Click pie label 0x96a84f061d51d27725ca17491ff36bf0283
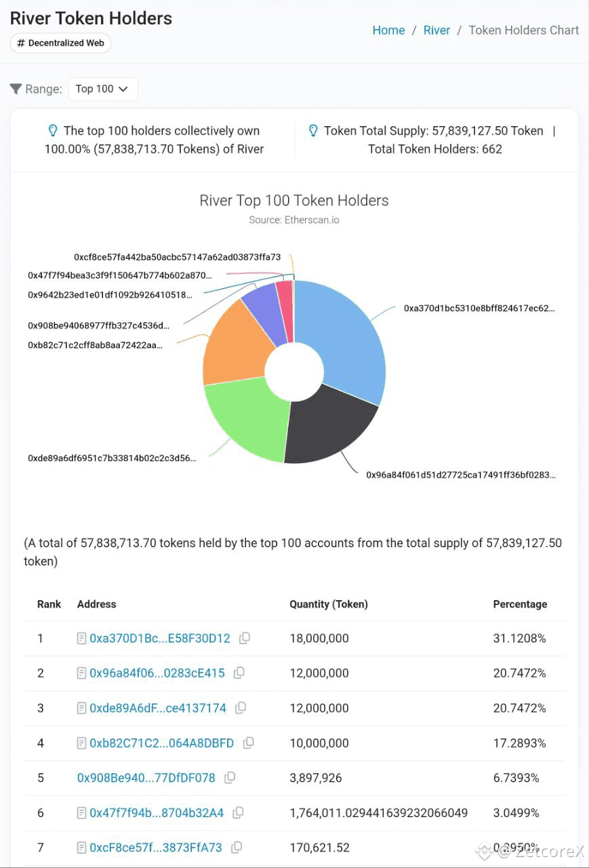 460,475
